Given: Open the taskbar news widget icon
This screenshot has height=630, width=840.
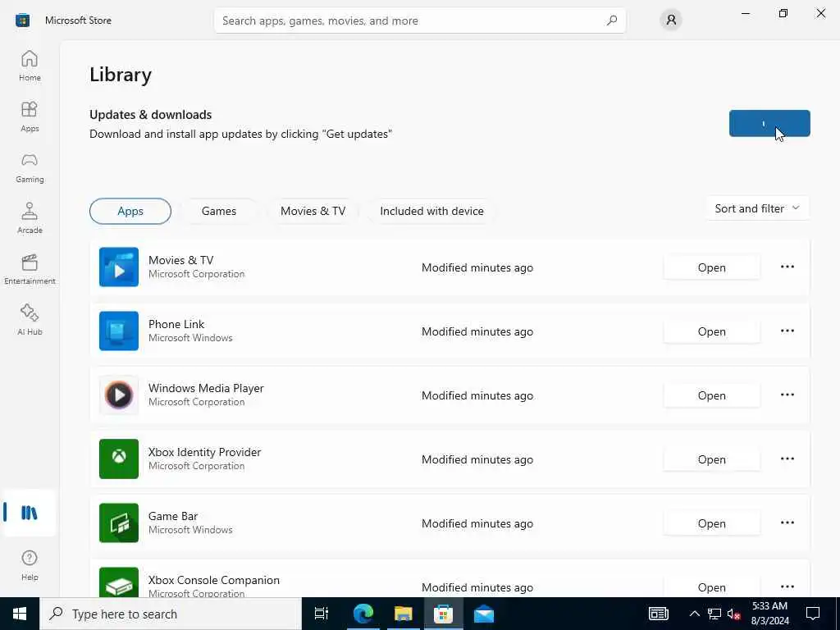Looking at the screenshot, I should coord(659,614).
